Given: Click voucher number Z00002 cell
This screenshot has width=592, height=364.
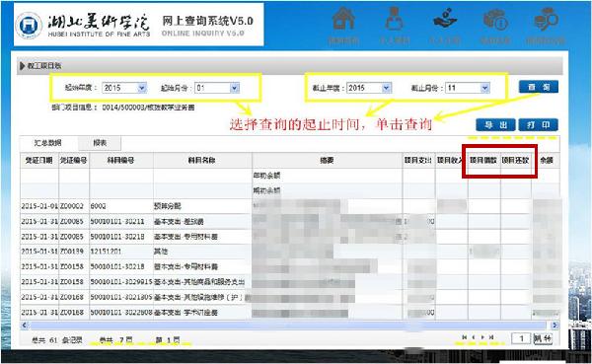Looking at the screenshot, I should [x=74, y=206].
